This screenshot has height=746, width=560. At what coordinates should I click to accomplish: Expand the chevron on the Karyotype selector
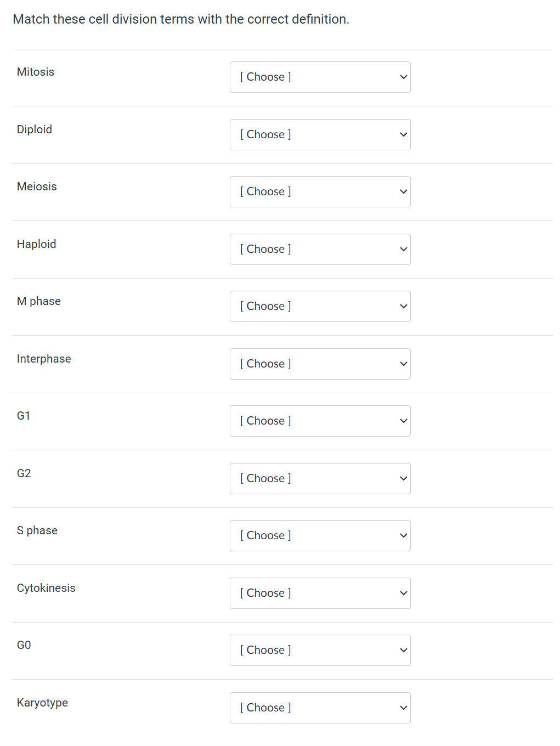(403, 708)
